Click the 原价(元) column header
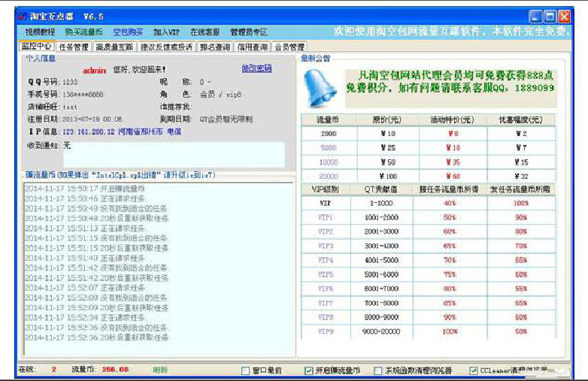The width and height of the screenshot is (588, 381). point(387,120)
